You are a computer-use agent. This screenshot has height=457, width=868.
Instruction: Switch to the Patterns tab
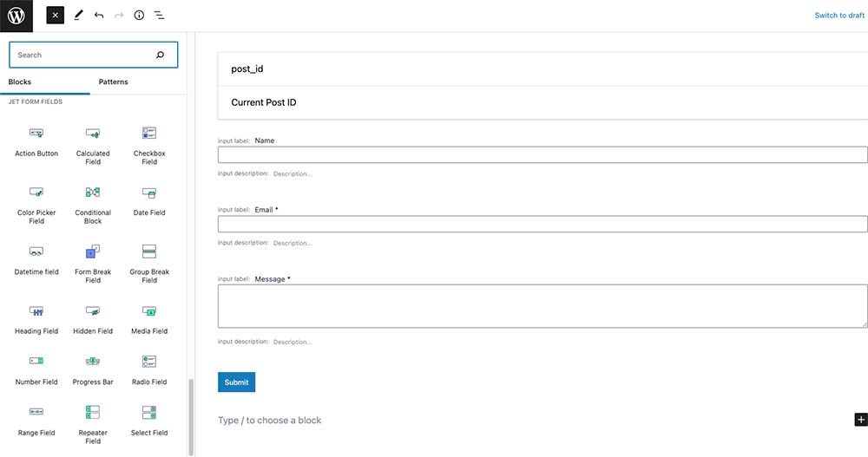(x=113, y=82)
